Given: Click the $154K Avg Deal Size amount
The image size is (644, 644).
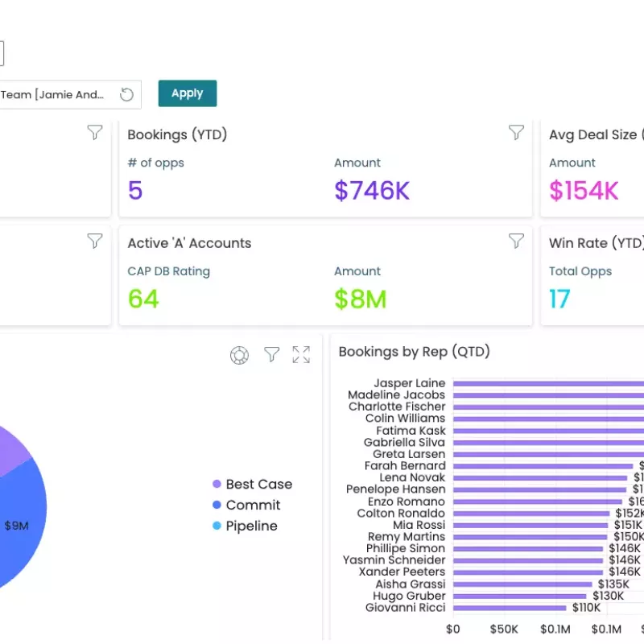Looking at the screenshot, I should click(x=584, y=191).
